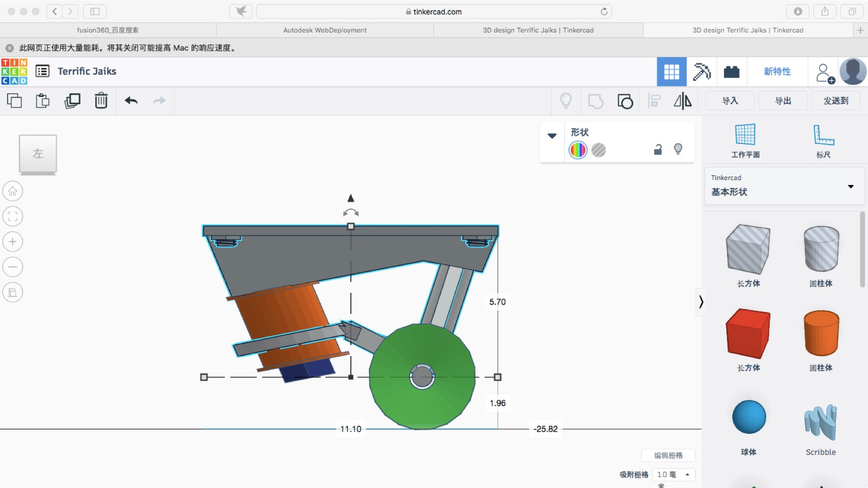Select the blue sphere shape

click(749, 417)
